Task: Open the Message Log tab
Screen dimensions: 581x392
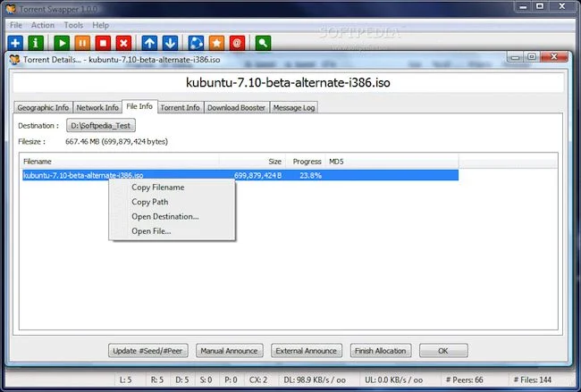Action: pos(294,107)
